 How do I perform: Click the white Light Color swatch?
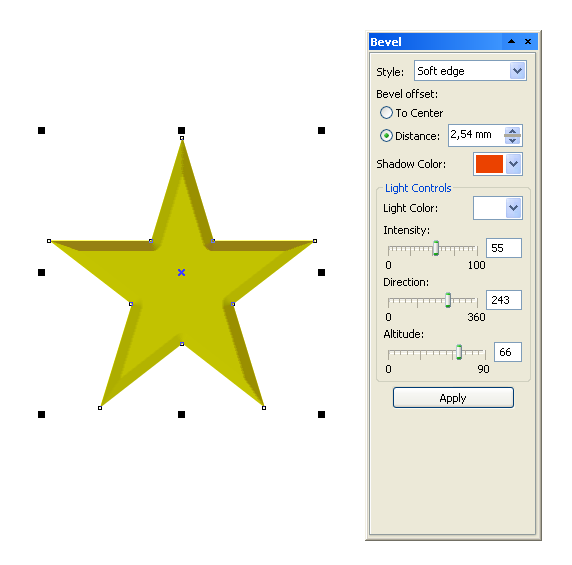[x=489, y=208]
